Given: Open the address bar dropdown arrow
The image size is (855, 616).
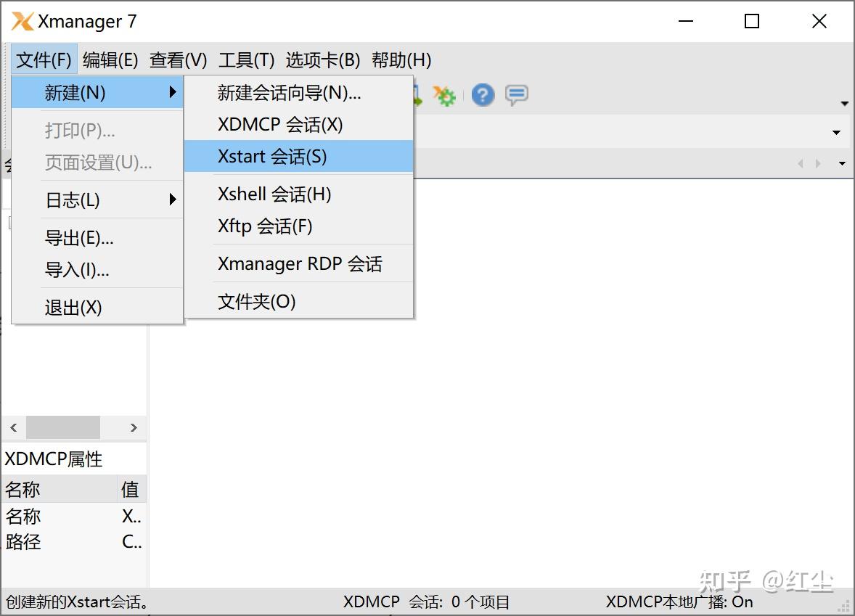Looking at the screenshot, I should click(836, 132).
